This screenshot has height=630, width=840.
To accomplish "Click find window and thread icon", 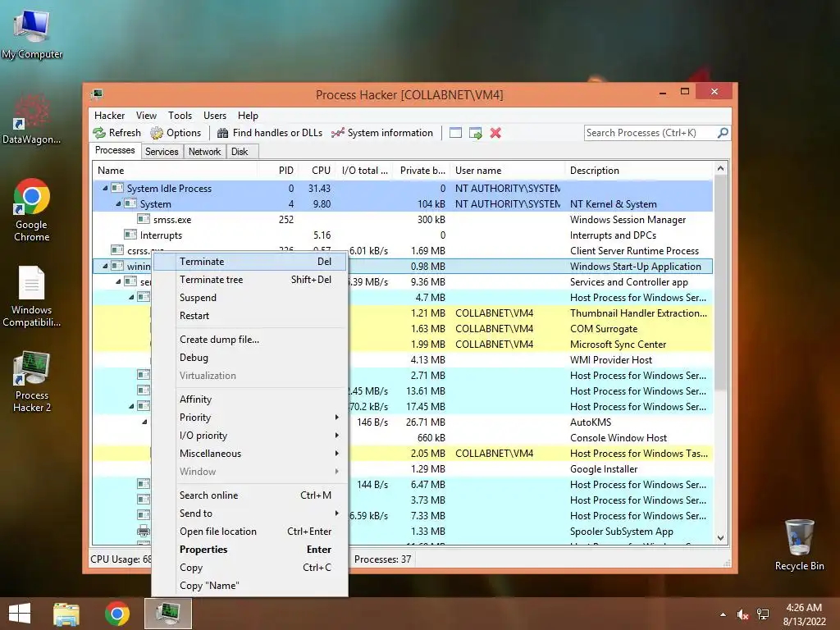I will [475, 133].
